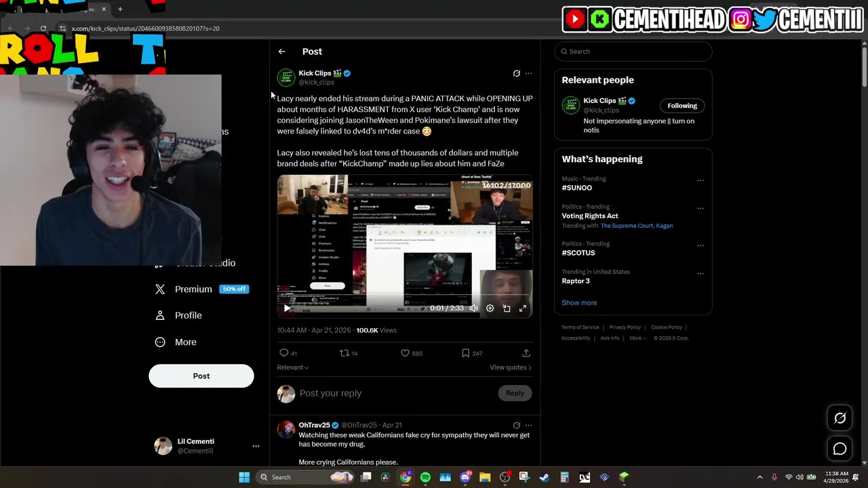The height and width of the screenshot is (488, 868).
Task: Open OBS Studio from taskbar
Action: [505, 477]
